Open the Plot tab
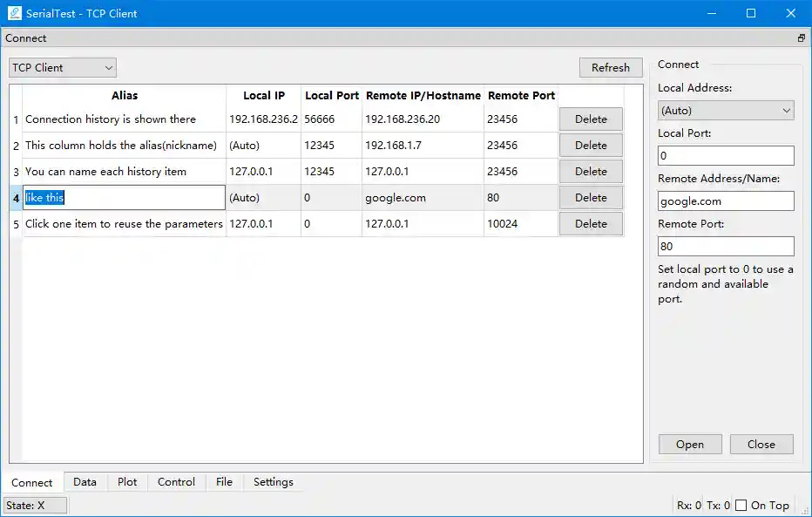Viewport: 812px width, 517px height. (x=127, y=481)
